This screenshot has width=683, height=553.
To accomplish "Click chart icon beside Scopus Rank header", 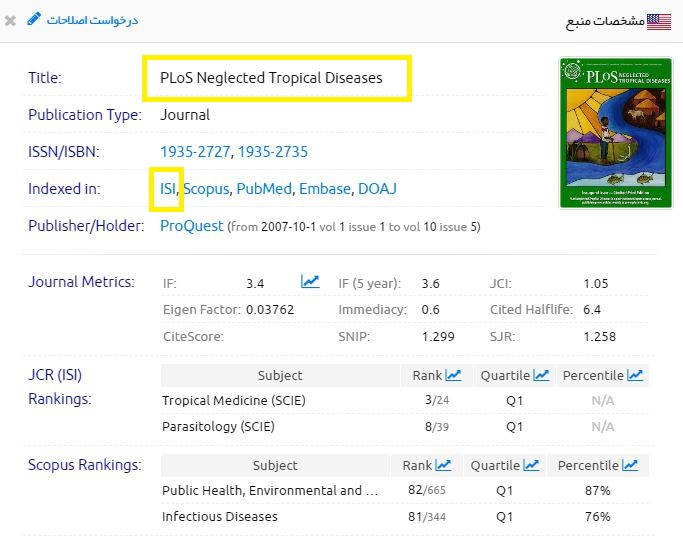I will coord(443,465).
